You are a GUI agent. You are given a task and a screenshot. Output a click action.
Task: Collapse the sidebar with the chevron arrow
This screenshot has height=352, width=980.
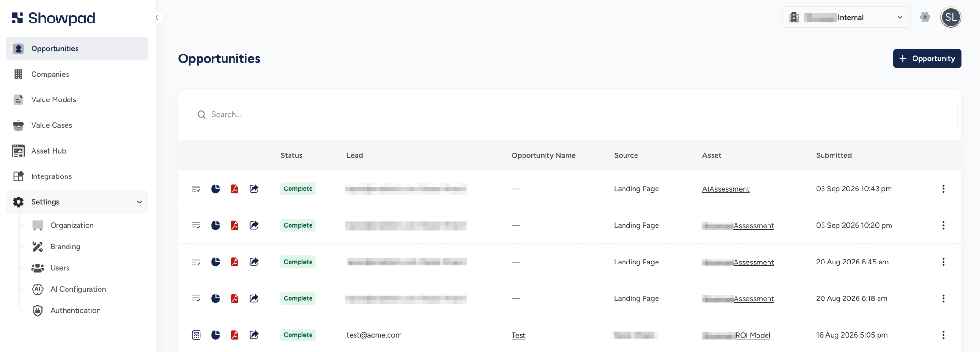(156, 17)
